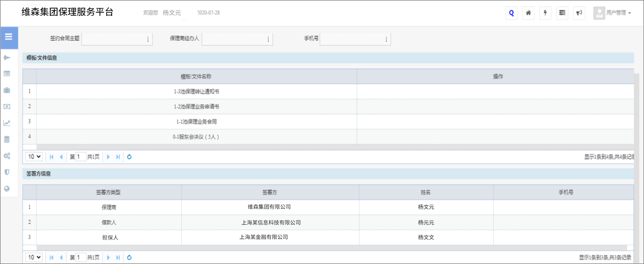The image size is (644, 264).
Task: Click the lightning bolt icon in the header
Action: click(x=545, y=13)
